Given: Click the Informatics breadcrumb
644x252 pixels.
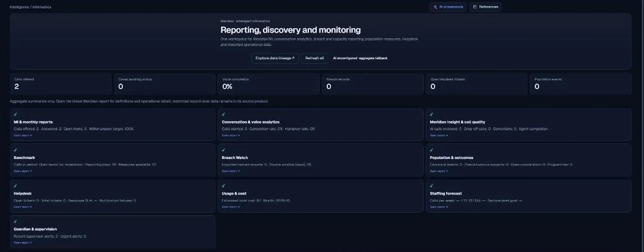Looking at the screenshot, I should (42, 7).
